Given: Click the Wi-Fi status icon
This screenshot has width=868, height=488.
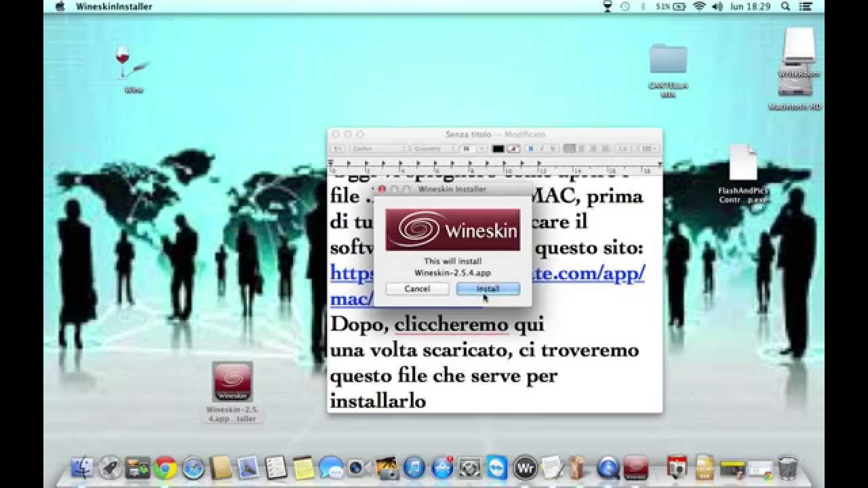Looking at the screenshot, I should 699,6.
